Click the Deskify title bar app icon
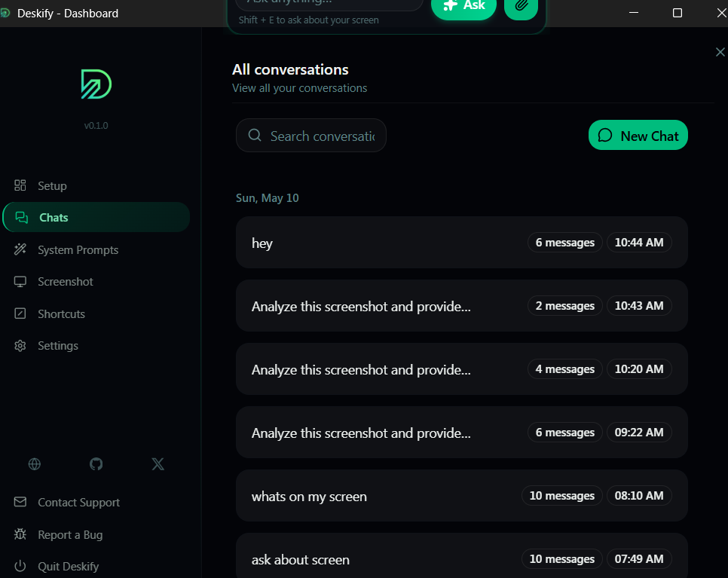 5,13
